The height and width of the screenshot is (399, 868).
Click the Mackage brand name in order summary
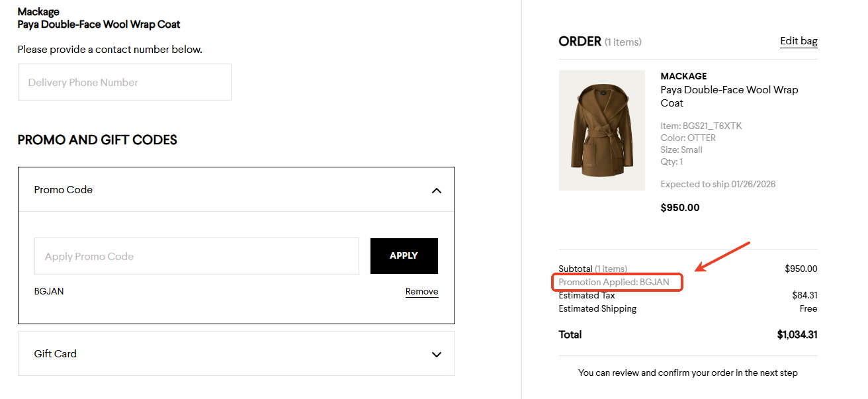683,76
